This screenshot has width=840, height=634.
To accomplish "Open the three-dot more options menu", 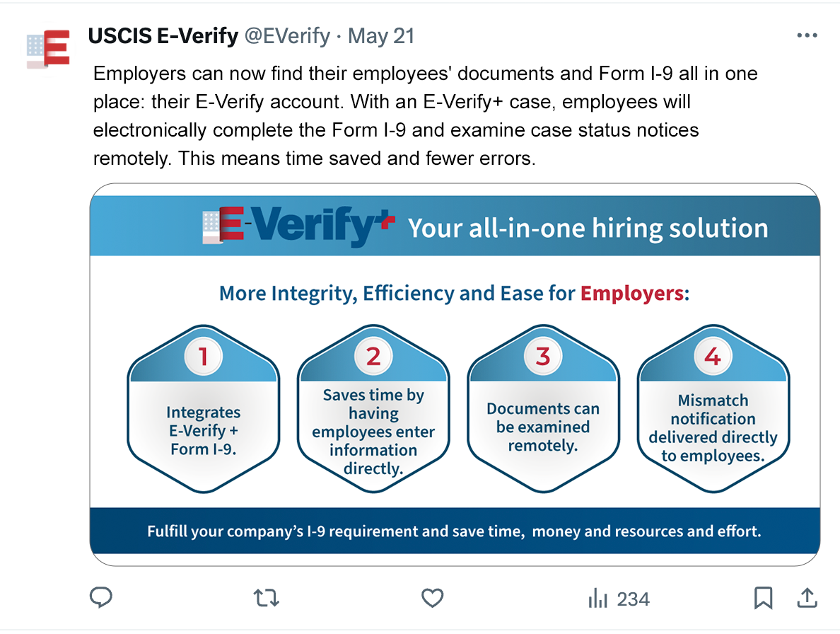I will tap(807, 35).
